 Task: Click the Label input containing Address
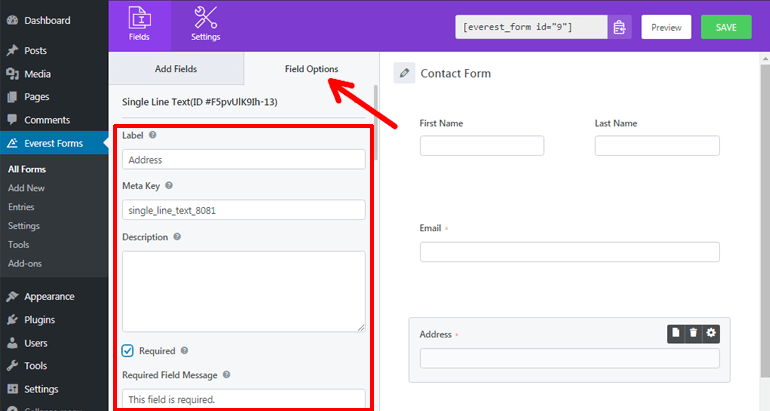tap(244, 160)
